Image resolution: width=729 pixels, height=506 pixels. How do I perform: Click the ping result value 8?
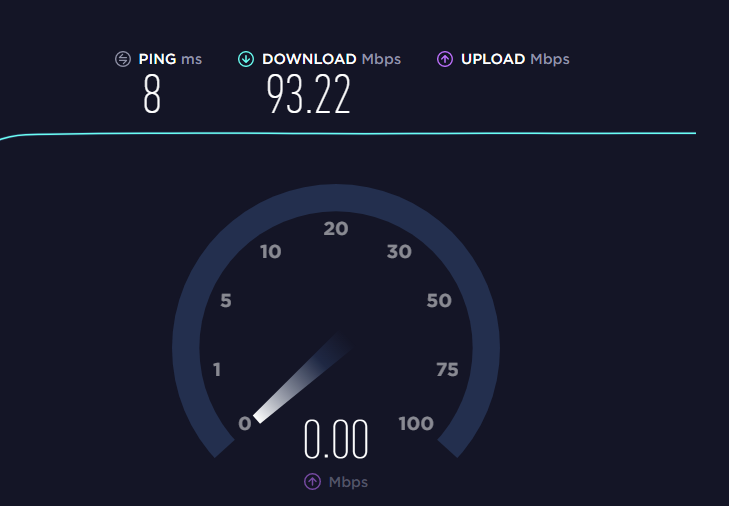pos(152,94)
